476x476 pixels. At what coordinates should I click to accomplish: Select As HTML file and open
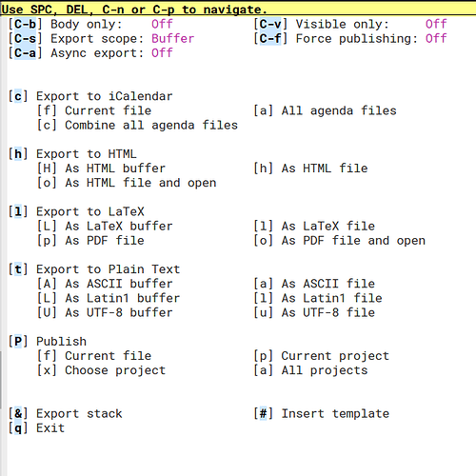(x=127, y=183)
